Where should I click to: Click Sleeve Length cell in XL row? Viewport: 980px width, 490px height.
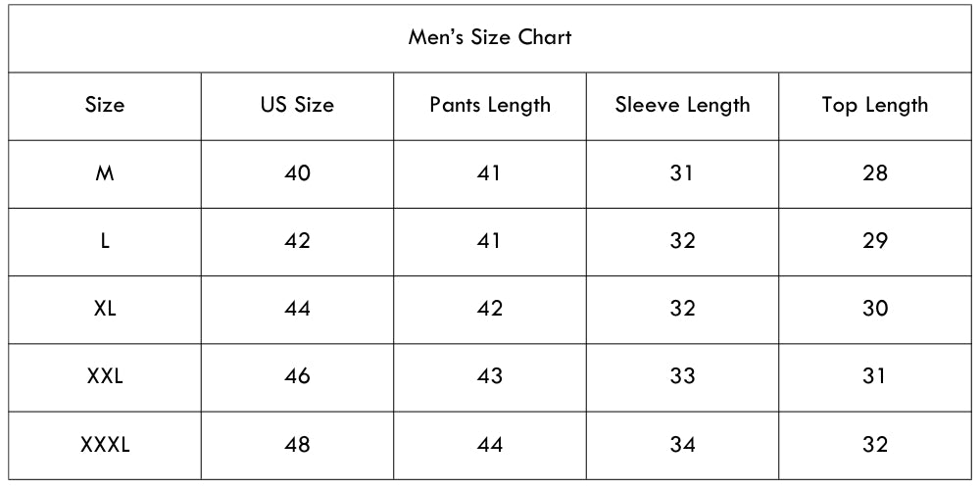pyautogui.click(x=682, y=309)
